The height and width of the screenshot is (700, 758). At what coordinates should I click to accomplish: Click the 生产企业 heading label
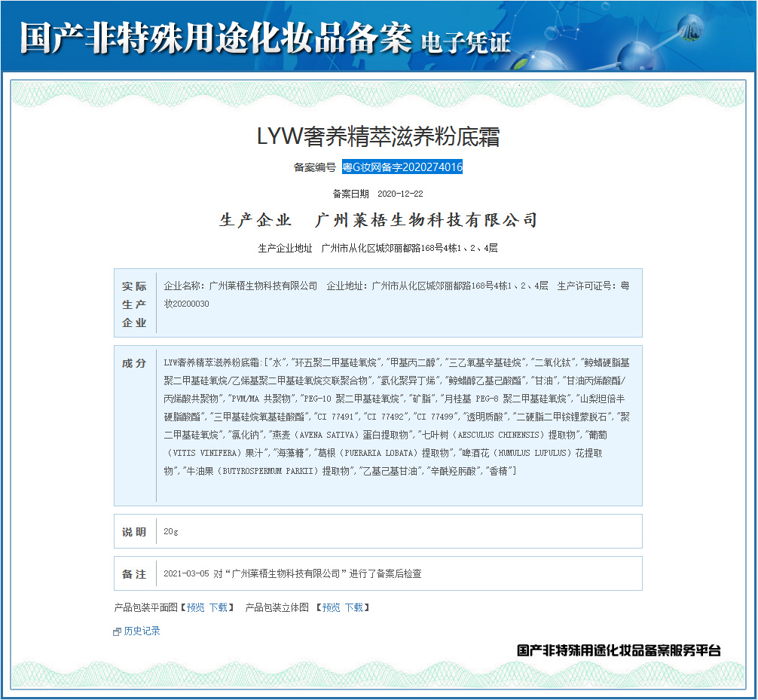pos(255,220)
